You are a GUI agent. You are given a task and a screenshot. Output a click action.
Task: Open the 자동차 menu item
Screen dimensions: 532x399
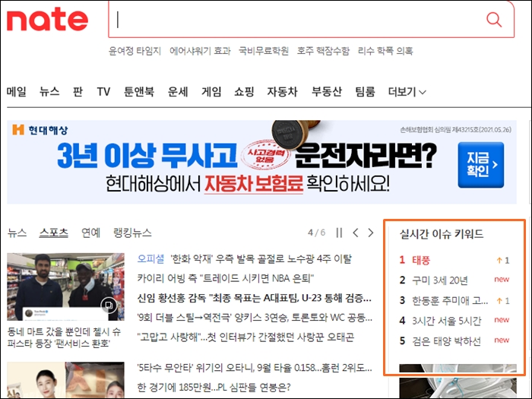282,92
